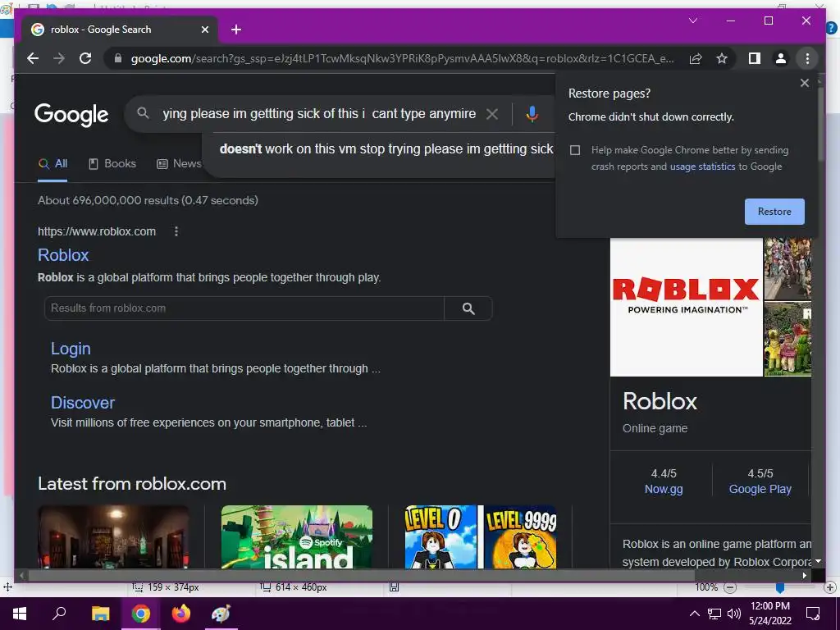The image size is (840, 630).
Task: Switch to the News results tab
Action: tap(179, 164)
